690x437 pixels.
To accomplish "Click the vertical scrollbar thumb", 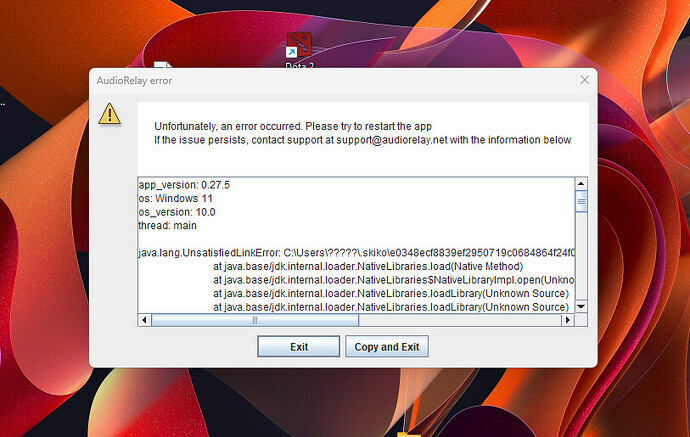I will point(581,202).
